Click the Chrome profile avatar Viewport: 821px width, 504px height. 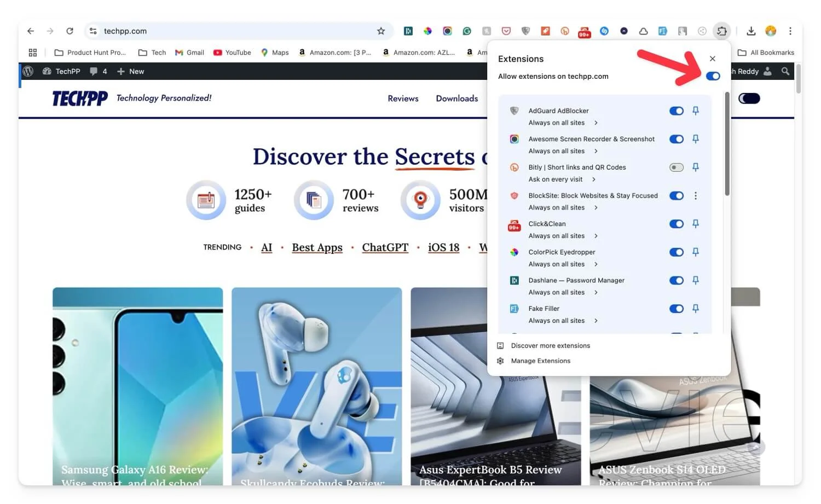(771, 31)
